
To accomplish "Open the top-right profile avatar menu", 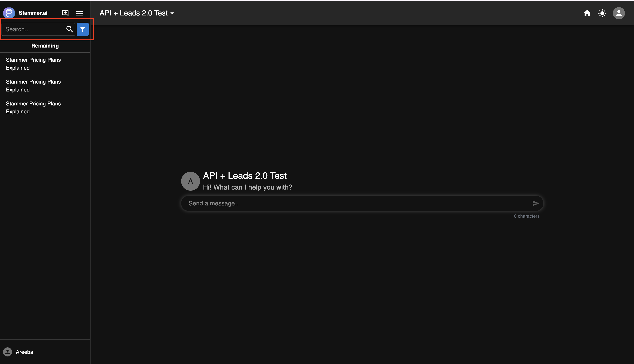I will point(619,13).
